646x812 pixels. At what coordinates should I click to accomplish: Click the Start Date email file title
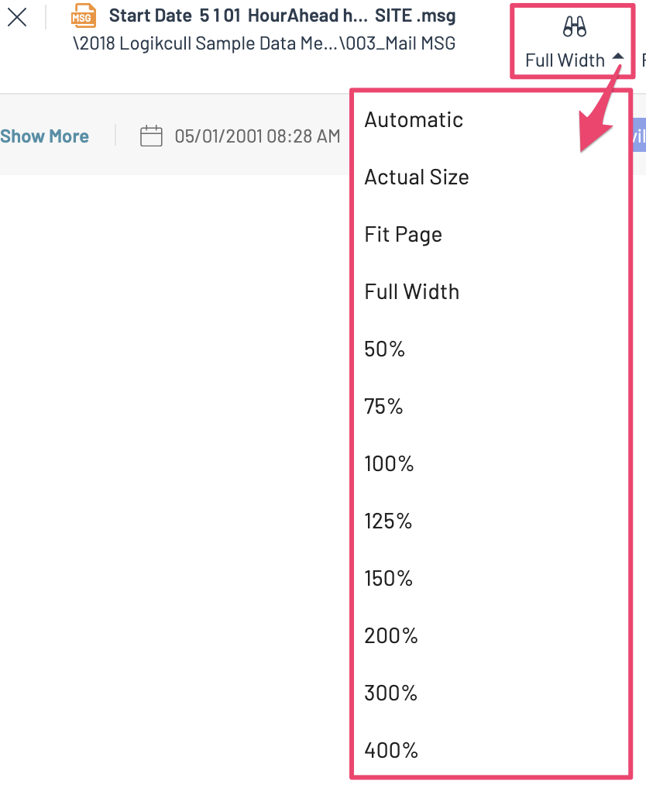282,15
